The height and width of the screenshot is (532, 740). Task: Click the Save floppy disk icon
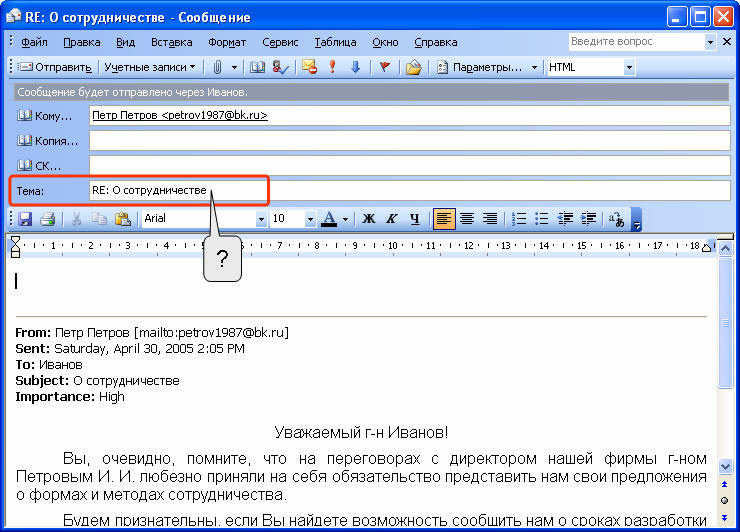[25, 219]
